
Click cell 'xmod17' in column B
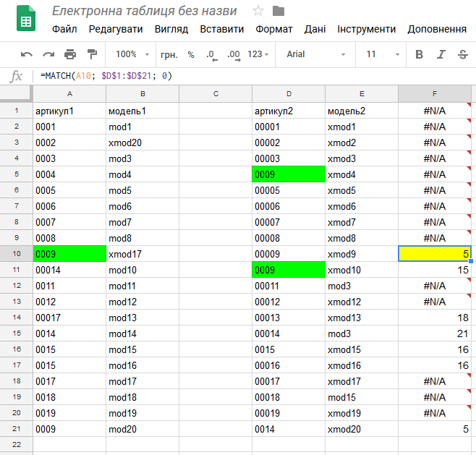coord(143,254)
